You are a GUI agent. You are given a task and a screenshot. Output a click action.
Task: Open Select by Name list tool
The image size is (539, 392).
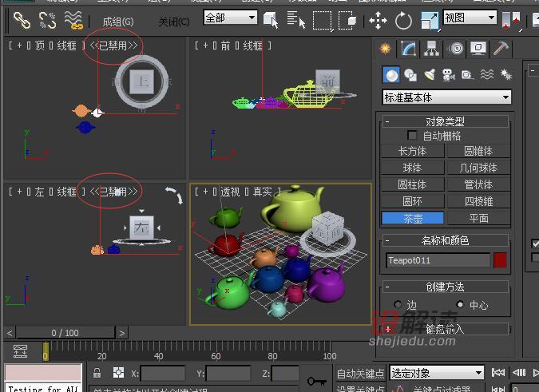(296, 20)
